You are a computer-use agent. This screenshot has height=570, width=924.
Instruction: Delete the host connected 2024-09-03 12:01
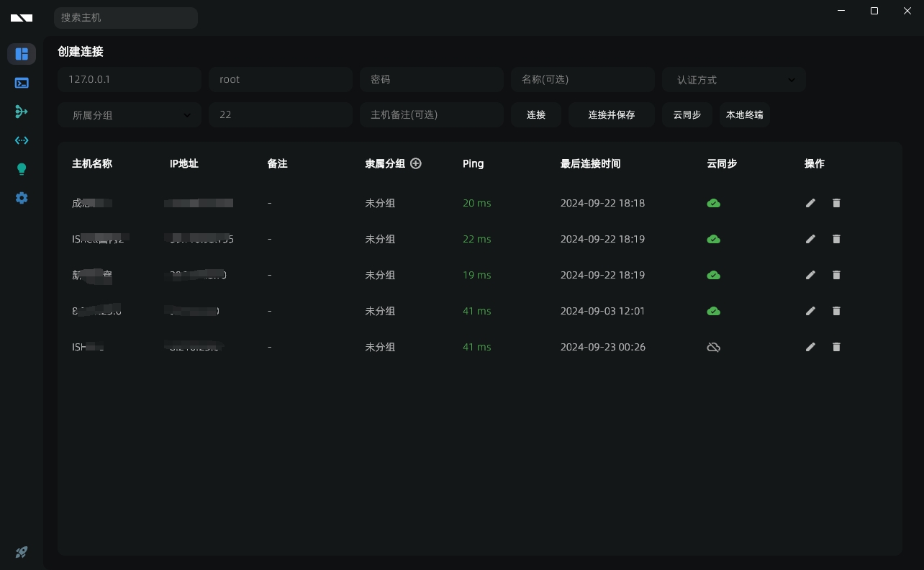(x=836, y=311)
